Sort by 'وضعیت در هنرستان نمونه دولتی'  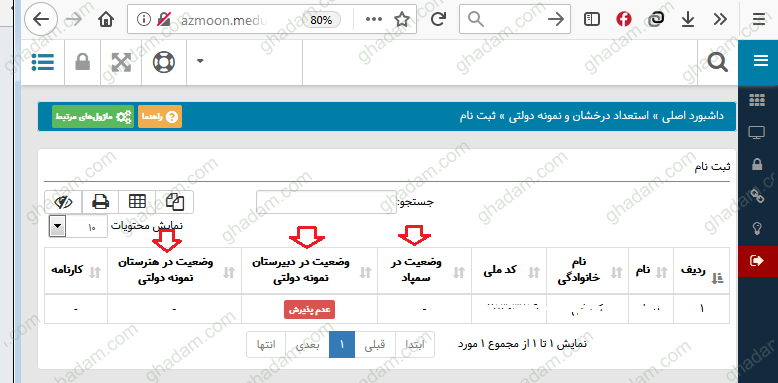tap(175, 272)
